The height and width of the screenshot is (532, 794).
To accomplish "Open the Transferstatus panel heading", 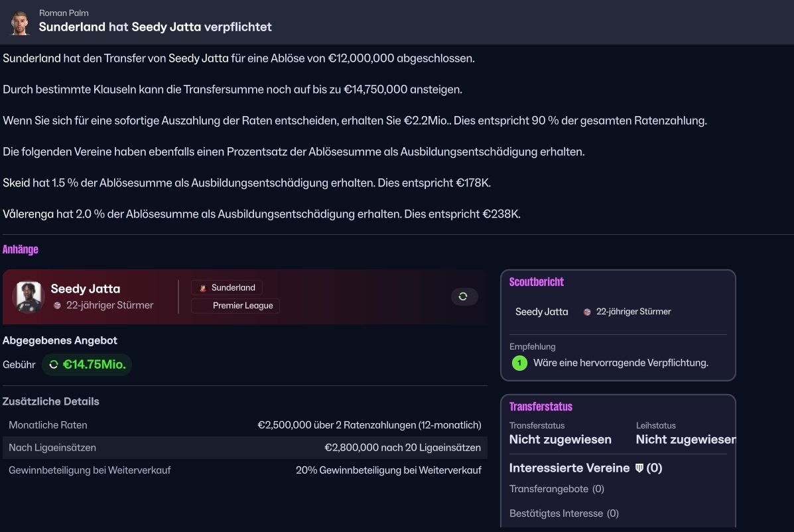I will [541, 407].
